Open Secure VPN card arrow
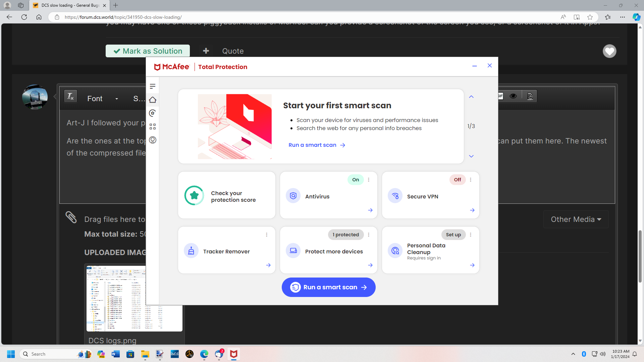 [472, 210]
